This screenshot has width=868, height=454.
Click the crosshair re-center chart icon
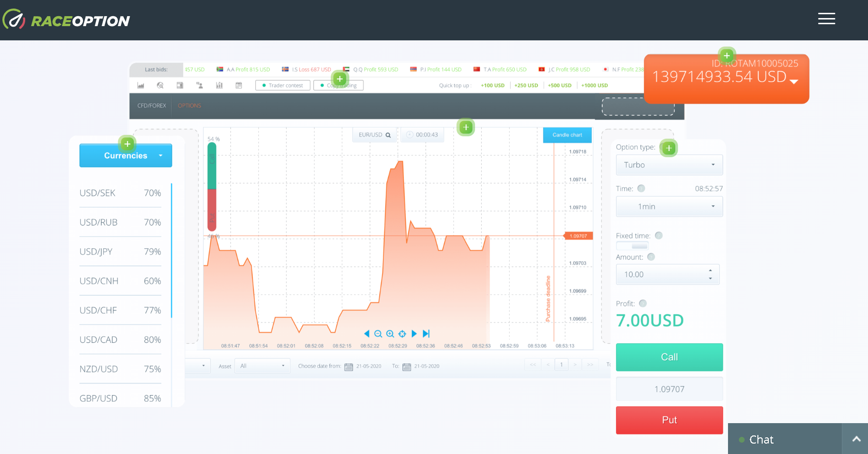(402, 334)
